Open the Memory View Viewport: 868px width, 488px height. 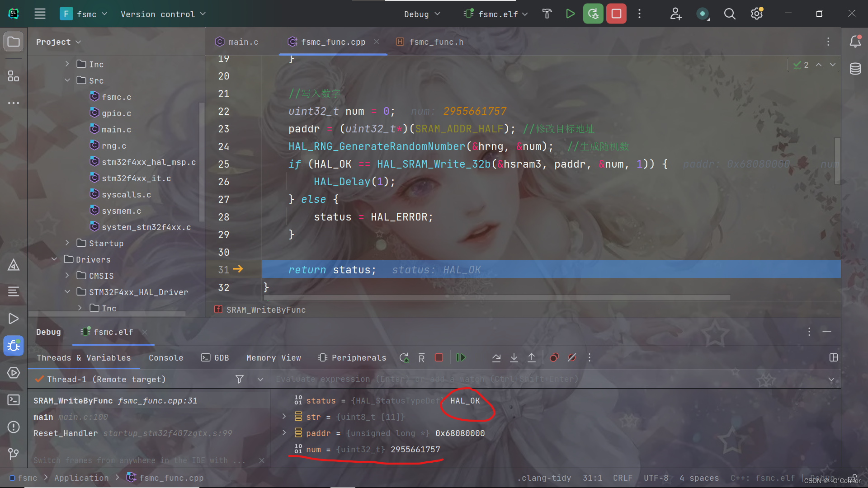click(274, 357)
